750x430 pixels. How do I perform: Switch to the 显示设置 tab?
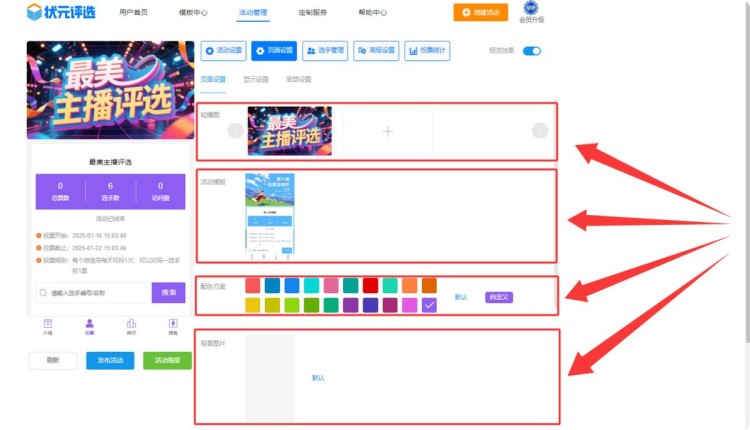click(256, 79)
